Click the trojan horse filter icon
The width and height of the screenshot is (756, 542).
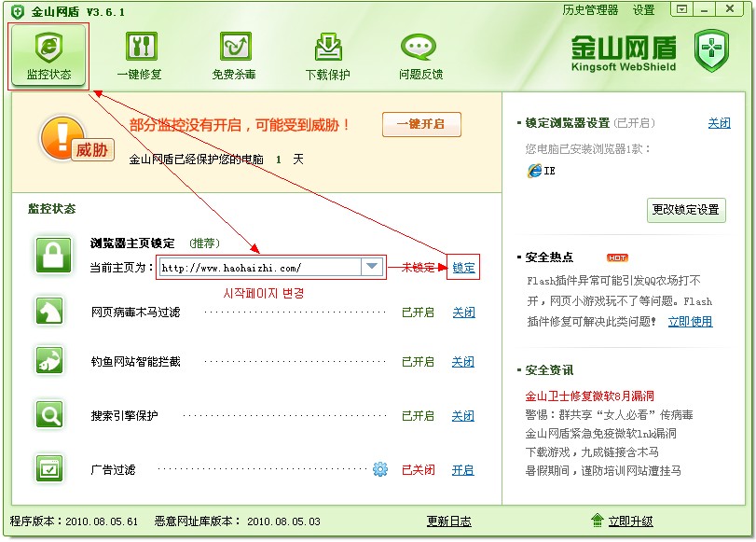(49, 312)
